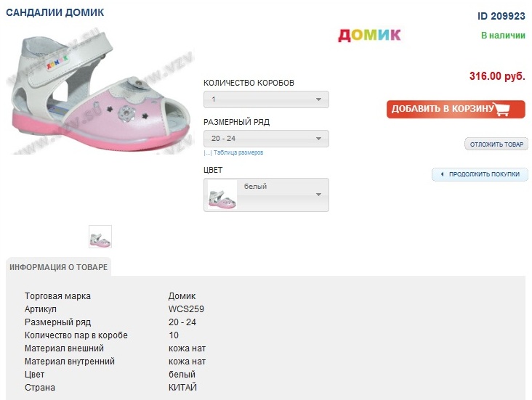Open the Таблица размеров link

pyautogui.click(x=237, y=152)
